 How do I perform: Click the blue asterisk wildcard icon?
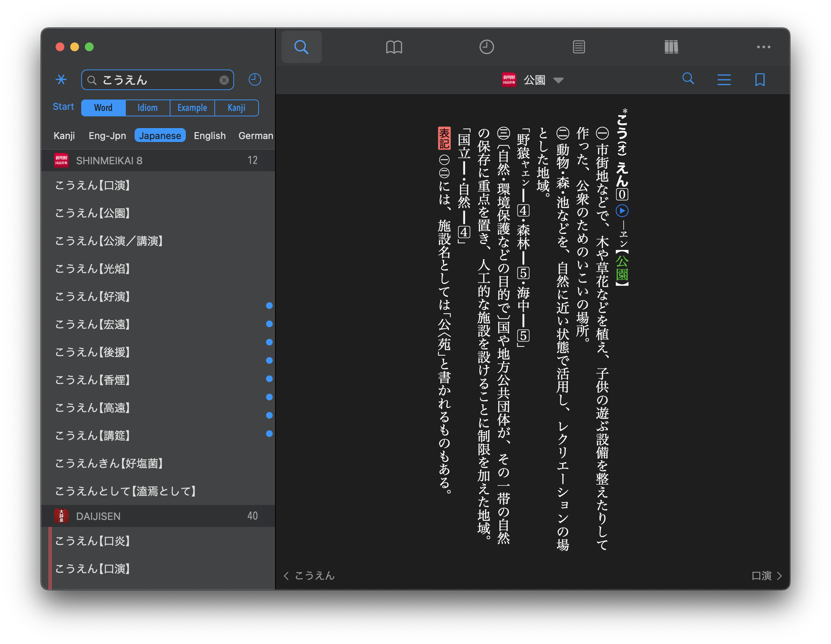[x=61, y=79]
